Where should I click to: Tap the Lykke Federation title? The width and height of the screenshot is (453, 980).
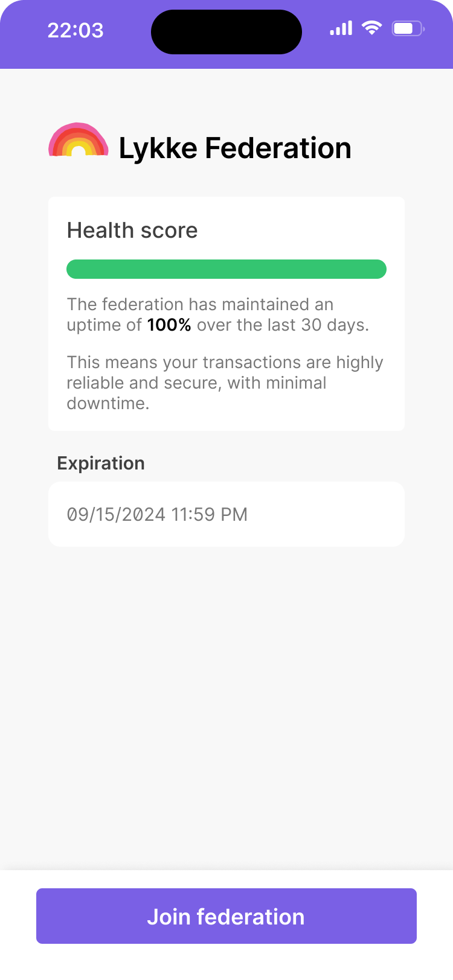[235, 148]
